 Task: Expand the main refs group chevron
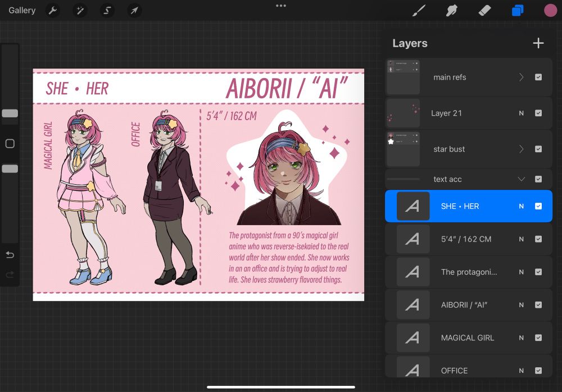[x=522, y=77]
